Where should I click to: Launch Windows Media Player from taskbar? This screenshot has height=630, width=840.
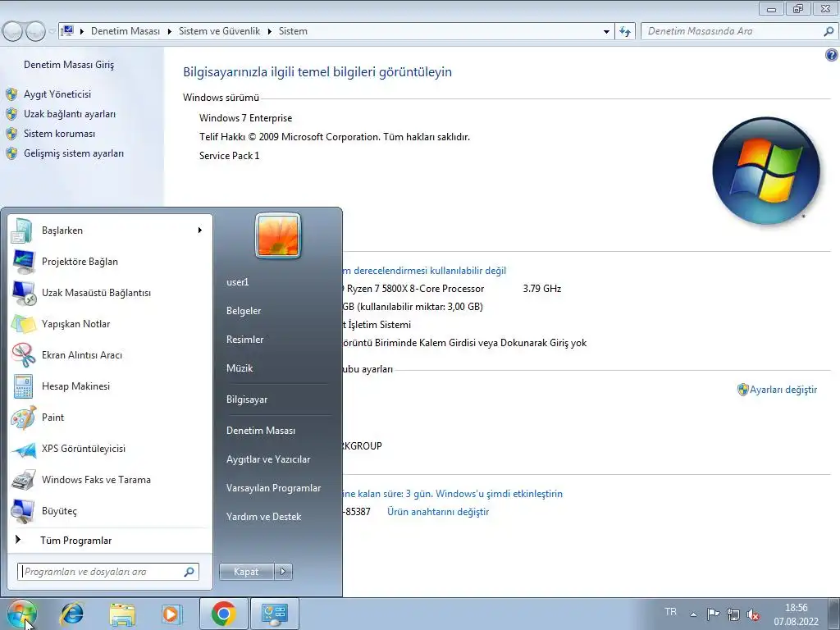[x=172, y=614]
